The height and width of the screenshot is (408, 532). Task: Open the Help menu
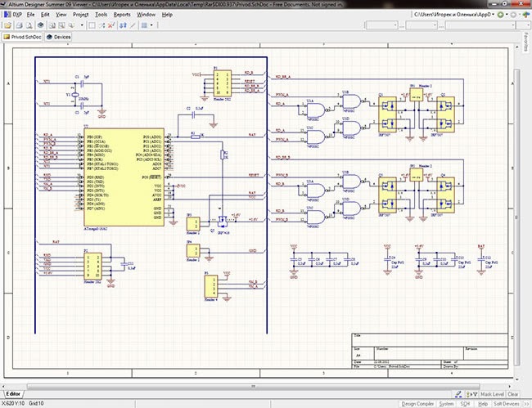click(x=167, y=15)
